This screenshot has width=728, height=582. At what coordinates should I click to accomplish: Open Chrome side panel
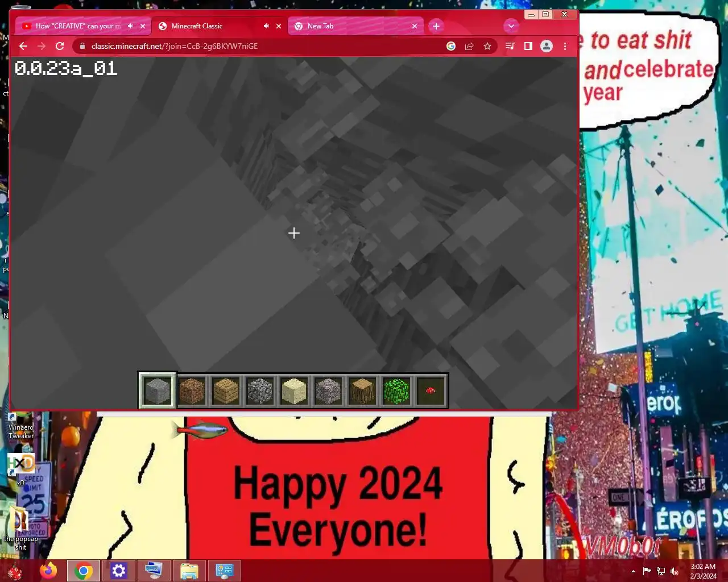[x=528, y=46]
